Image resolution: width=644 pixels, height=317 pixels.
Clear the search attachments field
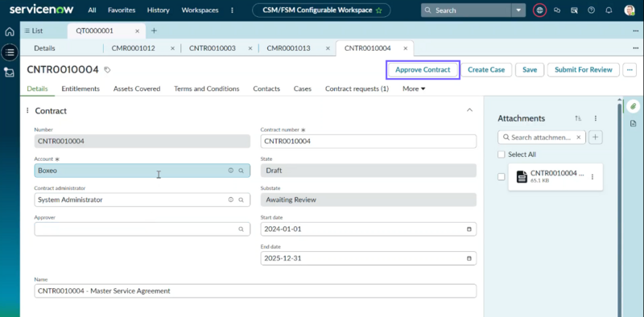click(x=579, y=138)
